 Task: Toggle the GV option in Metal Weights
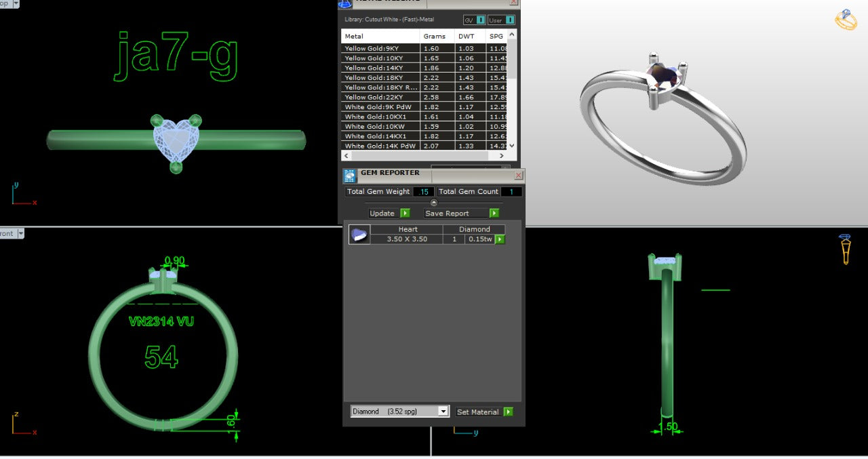click(x=475, y=20)
